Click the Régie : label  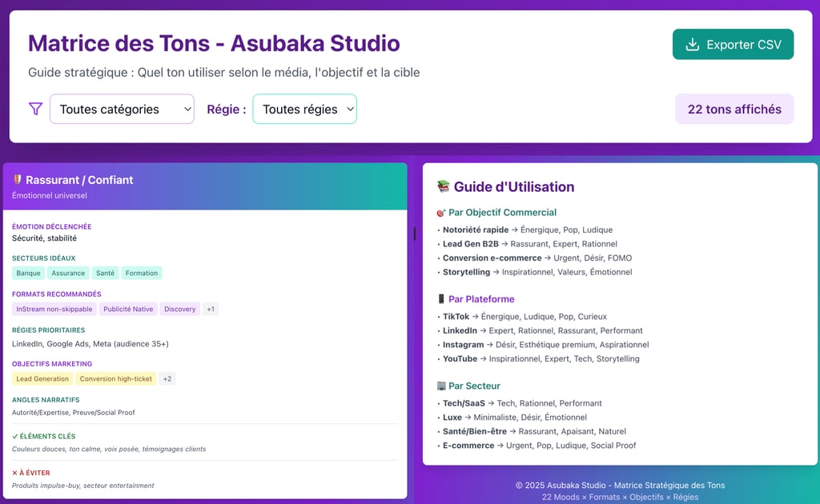point(226,109)
